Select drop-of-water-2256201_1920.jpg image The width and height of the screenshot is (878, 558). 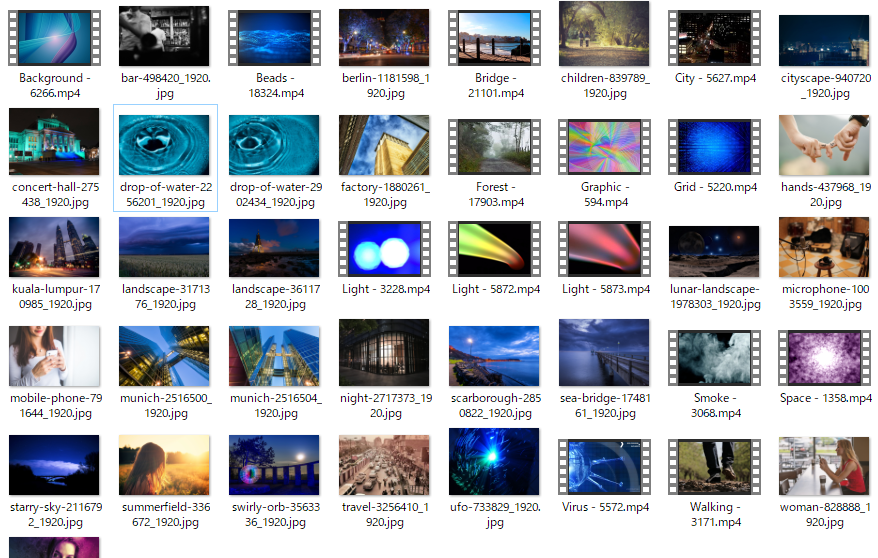pyautogui.click(x=164, y=145)
